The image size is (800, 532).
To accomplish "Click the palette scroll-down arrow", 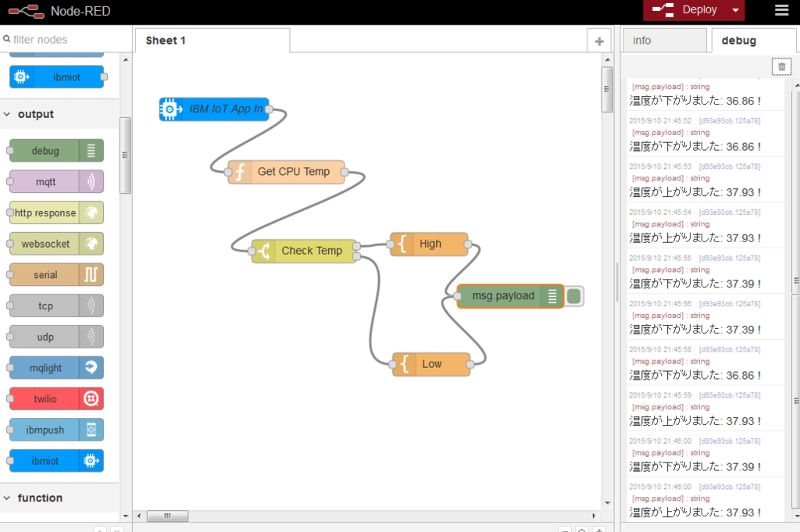I will [126, 516].
